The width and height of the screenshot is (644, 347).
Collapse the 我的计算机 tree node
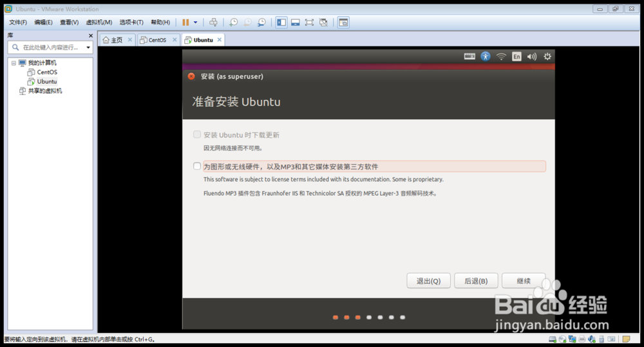(x=14, y=63)
